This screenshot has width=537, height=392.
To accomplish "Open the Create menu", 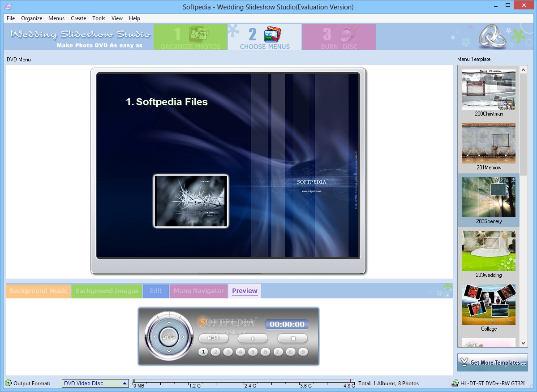I will [78, 18].
